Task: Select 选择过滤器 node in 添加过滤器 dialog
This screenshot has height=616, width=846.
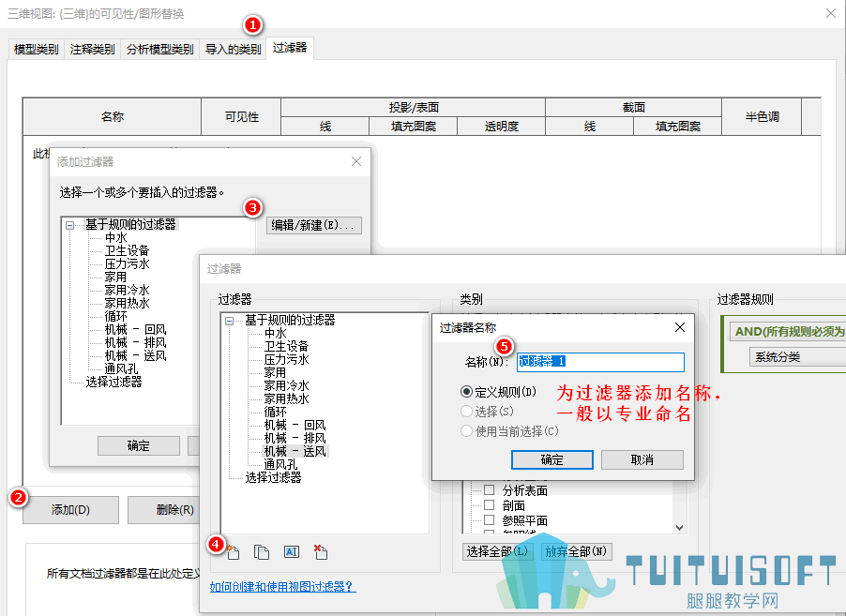Action: pos(113,382)
